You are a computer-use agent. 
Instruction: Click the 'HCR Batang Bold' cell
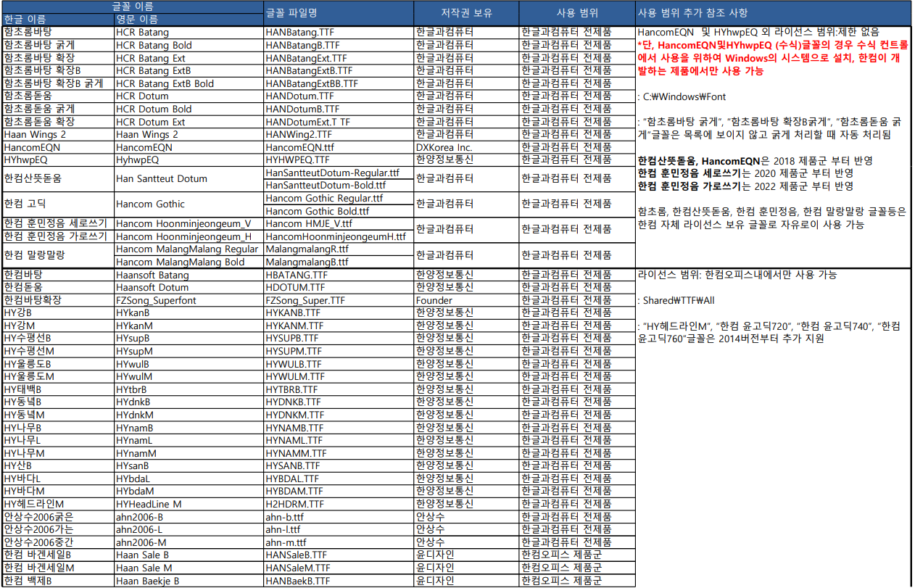189,45
